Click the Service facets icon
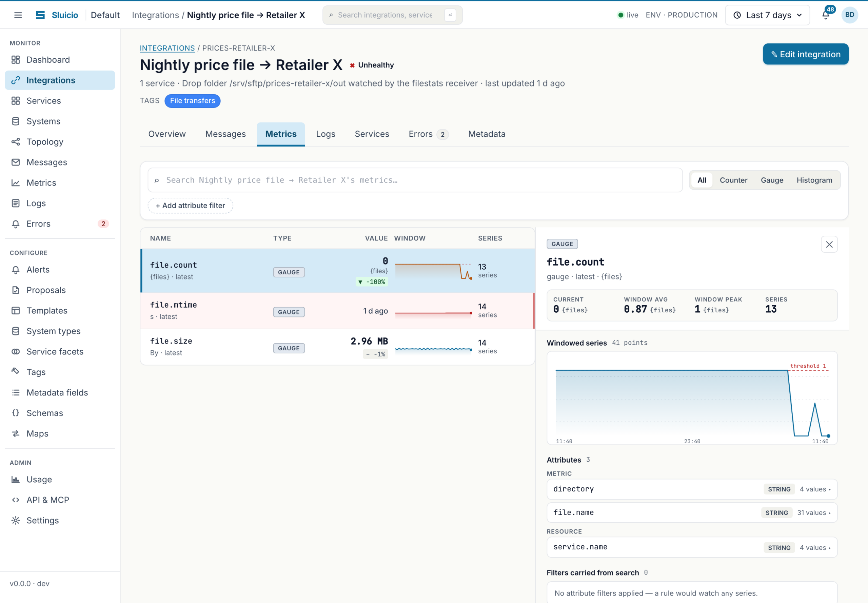 [16, 351]
